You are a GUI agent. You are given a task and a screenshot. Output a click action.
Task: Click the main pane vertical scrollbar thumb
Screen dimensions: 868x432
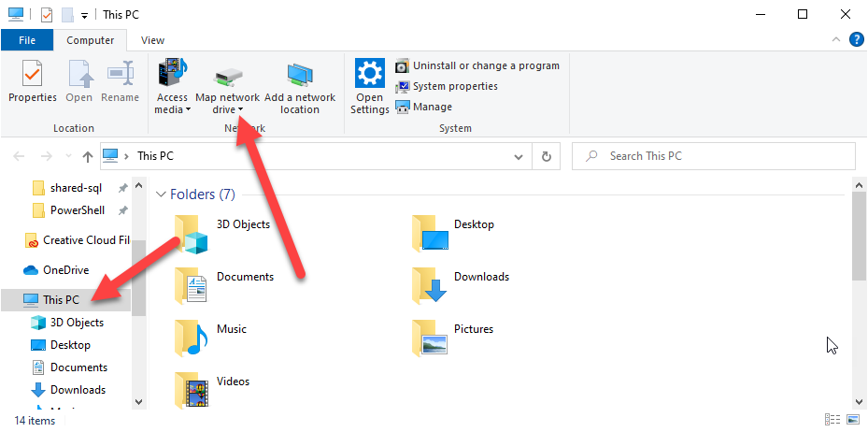(860, 237)
